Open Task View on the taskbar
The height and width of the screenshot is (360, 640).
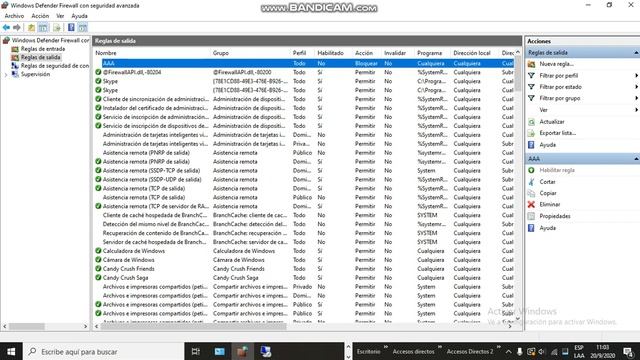196,351
